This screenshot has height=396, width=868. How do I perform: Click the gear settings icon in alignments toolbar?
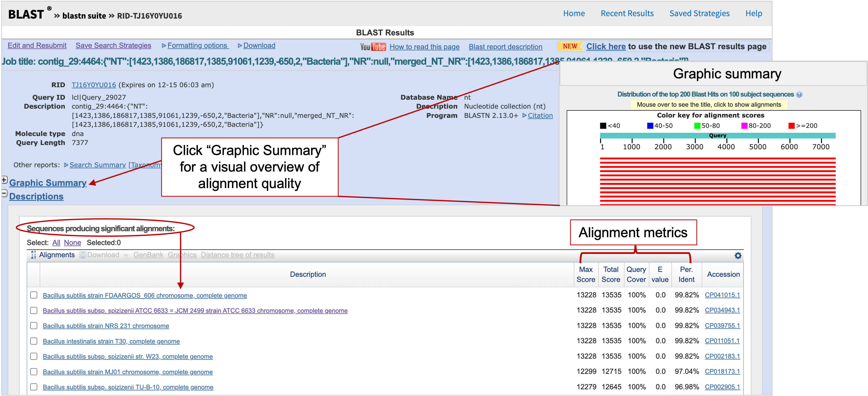point(738,256)
